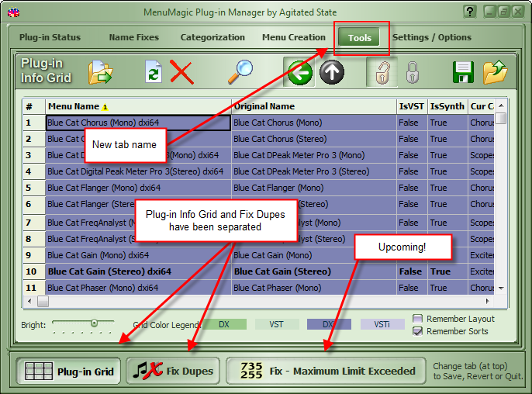Click the closed padlock lock icon

click(x=413, y=72)
